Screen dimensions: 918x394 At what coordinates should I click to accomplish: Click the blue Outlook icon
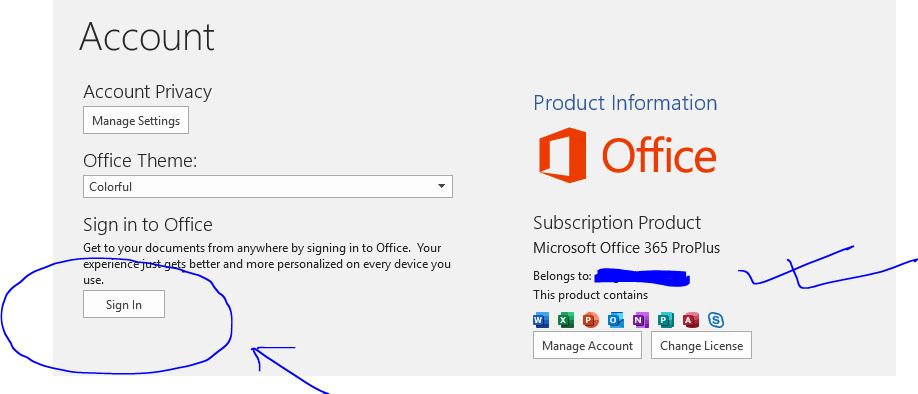(x=616, y=320)
